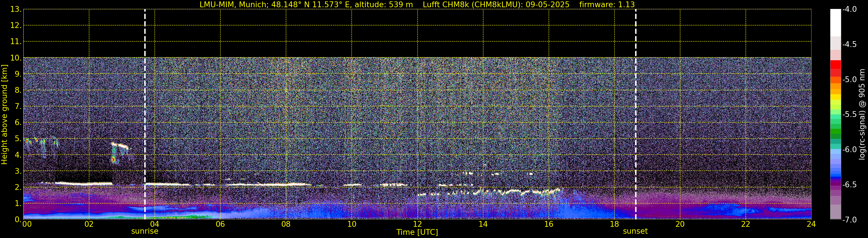
Task: Click the white dashed sunrise marker line
Action: pyautogui.click(x=145, y=115)
